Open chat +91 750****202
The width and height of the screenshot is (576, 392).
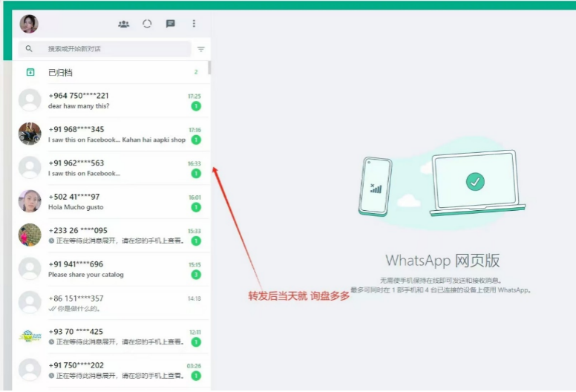coord(111,370)
